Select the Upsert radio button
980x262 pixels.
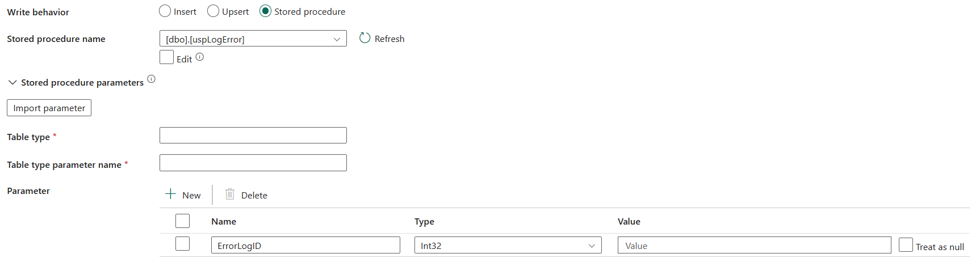click(x=213, y=11)
